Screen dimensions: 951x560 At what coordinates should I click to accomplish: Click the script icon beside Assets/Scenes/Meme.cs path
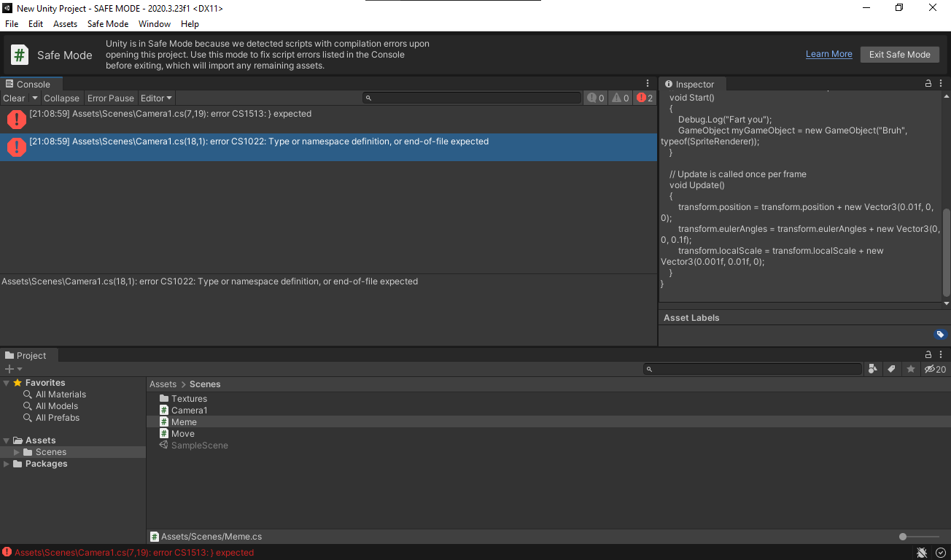click(x=155, y=537)
